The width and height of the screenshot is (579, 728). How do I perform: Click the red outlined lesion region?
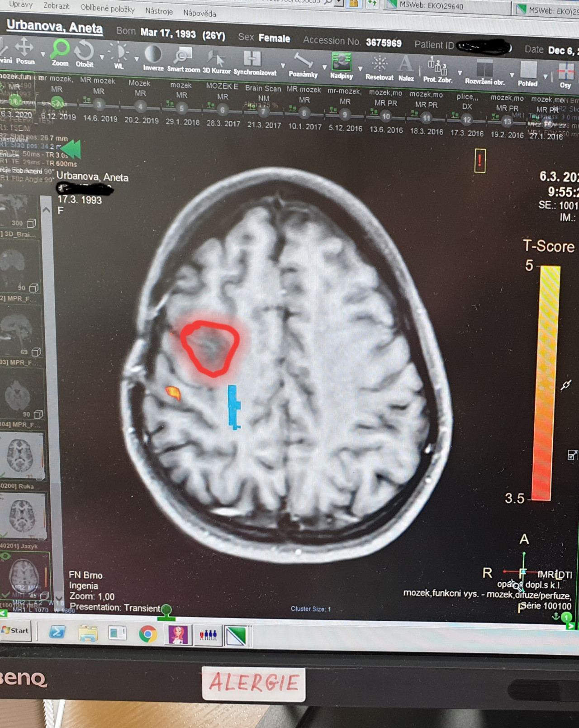[210, 348]
